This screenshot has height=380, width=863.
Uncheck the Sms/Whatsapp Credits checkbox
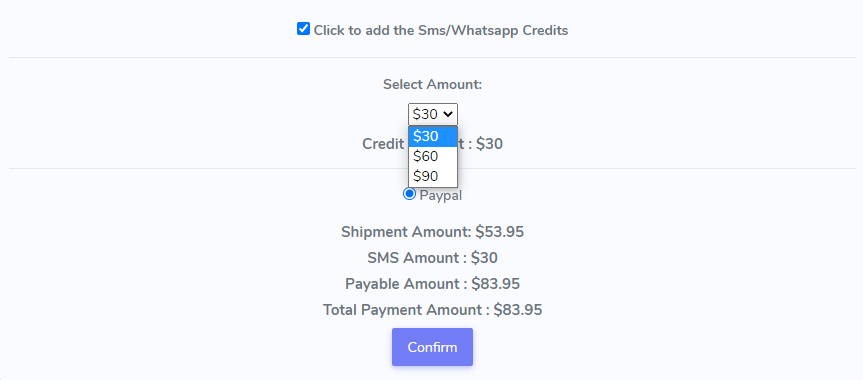(303, 29)
